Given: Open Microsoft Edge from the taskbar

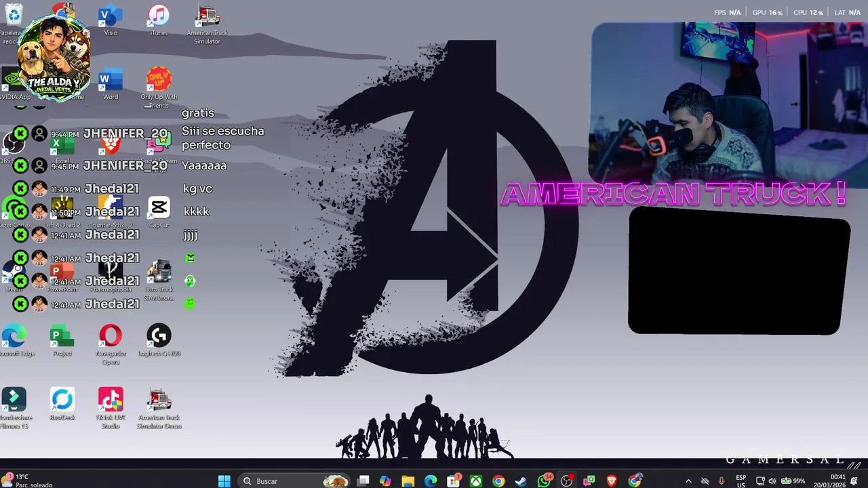Looking at the screenshot, I should tap(431, 481).
